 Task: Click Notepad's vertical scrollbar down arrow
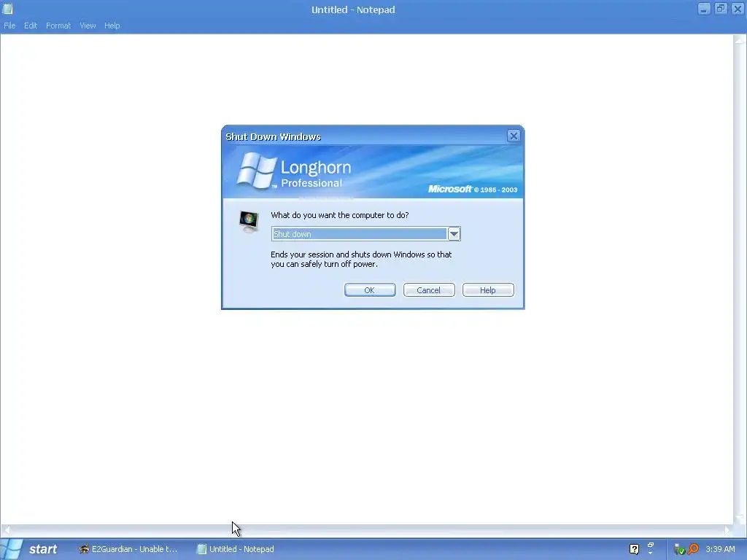pos(740,518)
